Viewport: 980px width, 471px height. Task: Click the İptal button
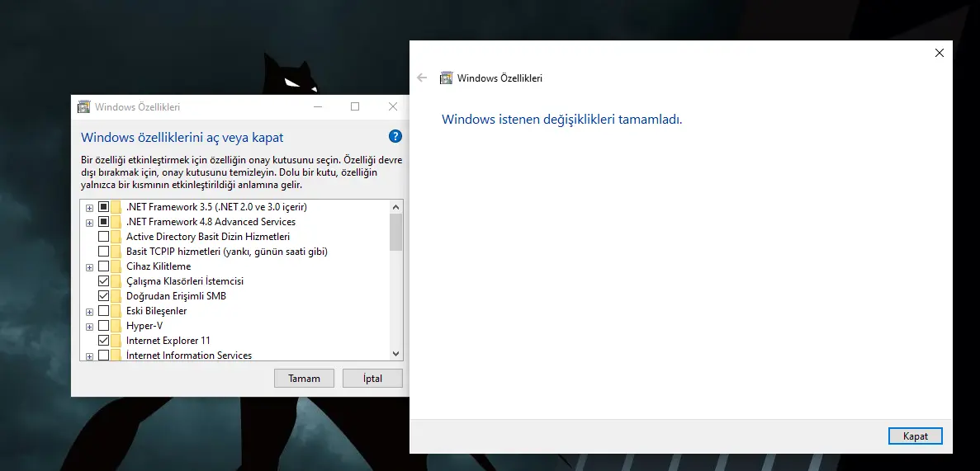(x=372, y=379)
